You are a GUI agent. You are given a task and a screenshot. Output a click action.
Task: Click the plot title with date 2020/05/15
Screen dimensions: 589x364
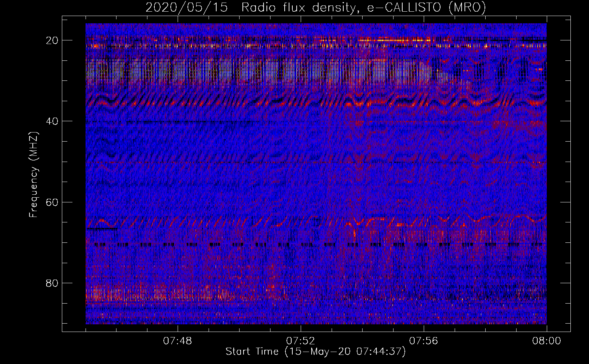(316, 7)
